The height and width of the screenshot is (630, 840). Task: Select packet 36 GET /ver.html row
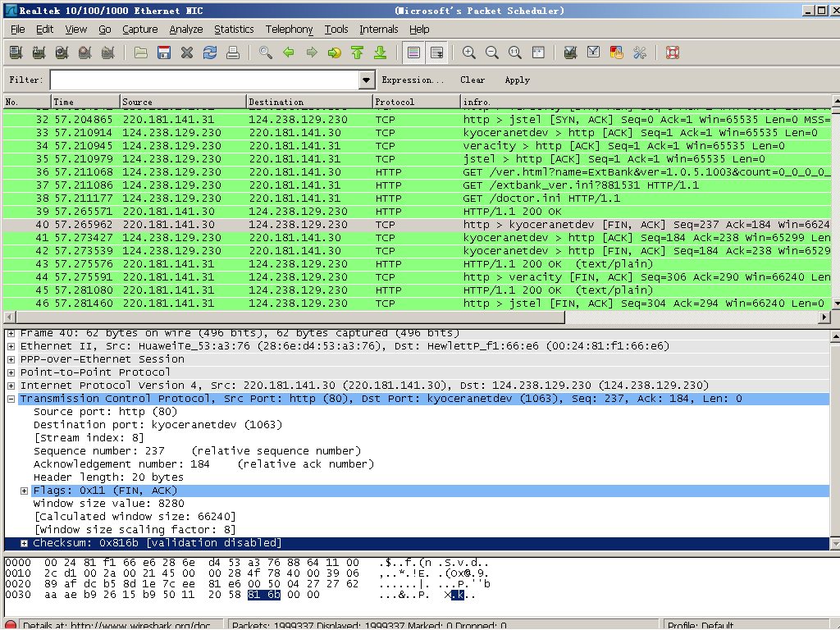point(417,172)
